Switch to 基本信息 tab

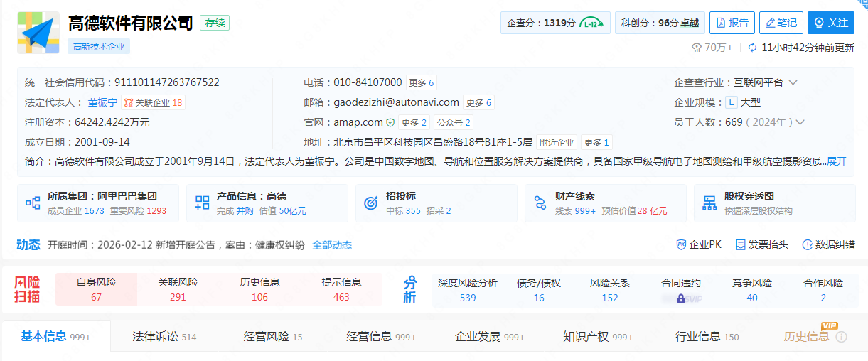click(56, 337)
